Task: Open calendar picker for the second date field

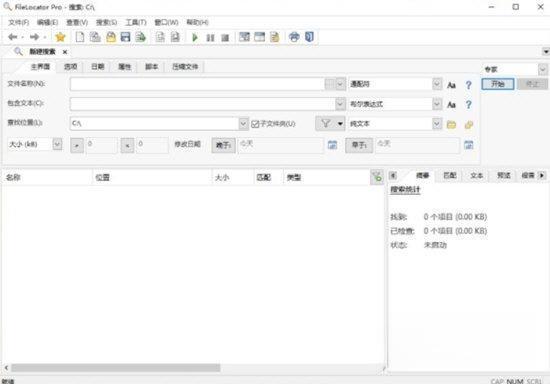Action: pyautogui.click(x=469, y=144)
